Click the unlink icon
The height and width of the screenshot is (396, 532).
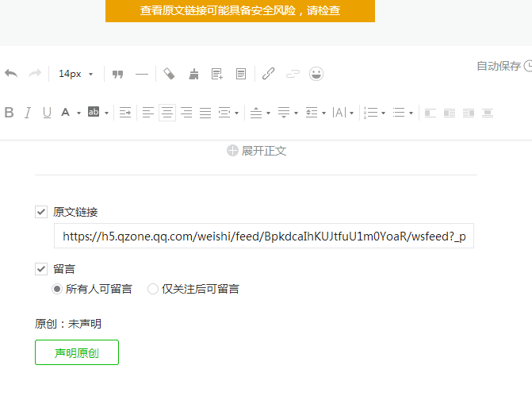[293, 74]
